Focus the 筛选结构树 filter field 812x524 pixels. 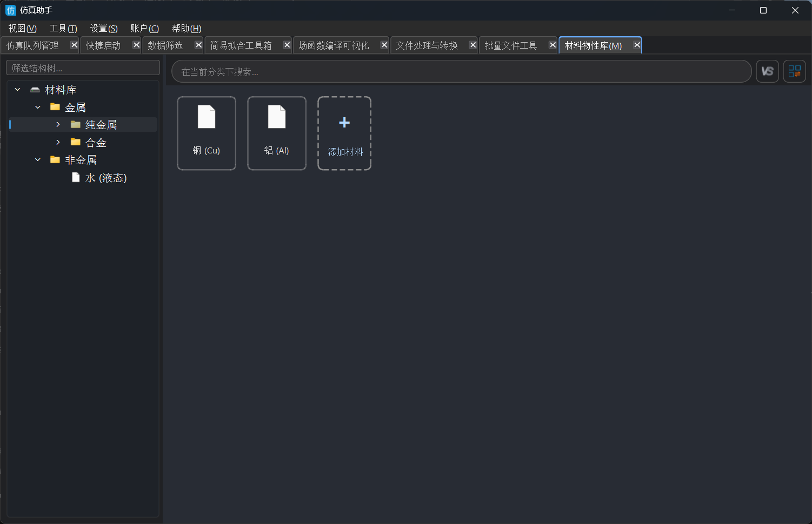[83, 68]
